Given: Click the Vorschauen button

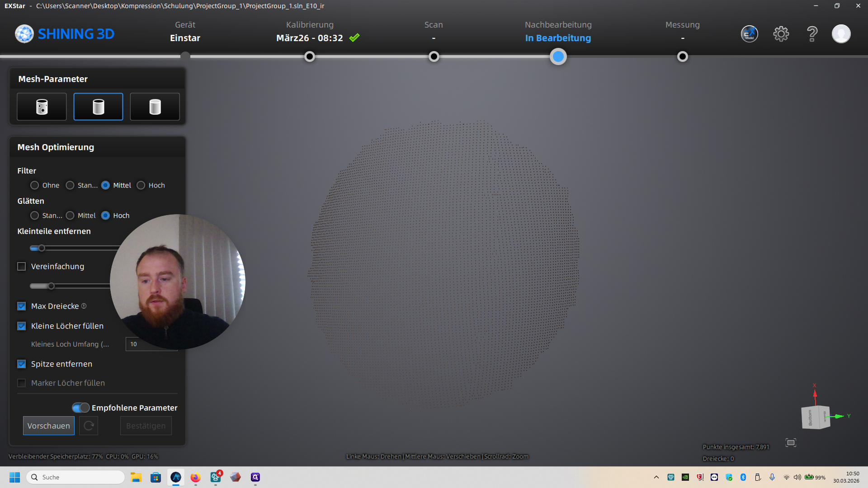Looking at the screenshot, I should [x=49, y=426].
